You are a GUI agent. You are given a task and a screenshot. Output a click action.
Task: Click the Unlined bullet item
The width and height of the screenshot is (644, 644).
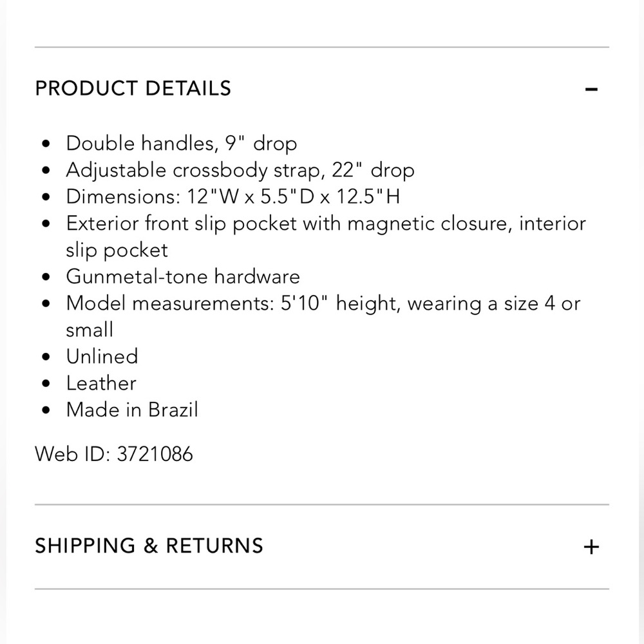coord(102,356)
